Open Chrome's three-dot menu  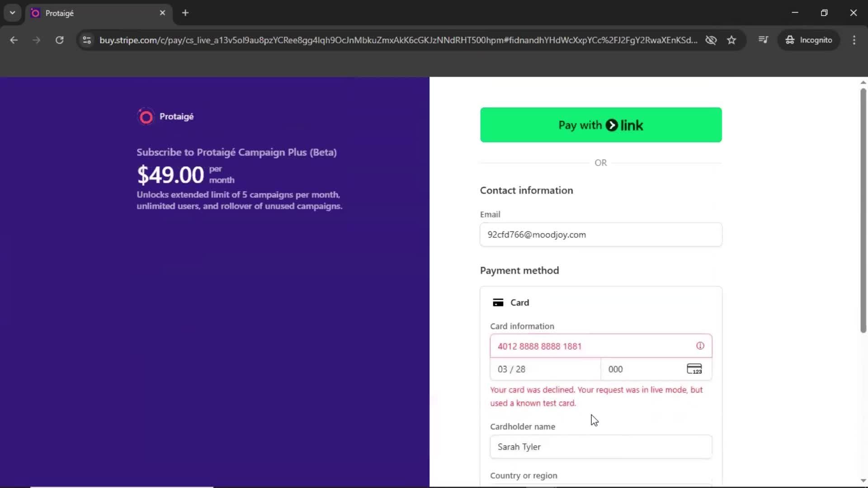tap(854, 40)
